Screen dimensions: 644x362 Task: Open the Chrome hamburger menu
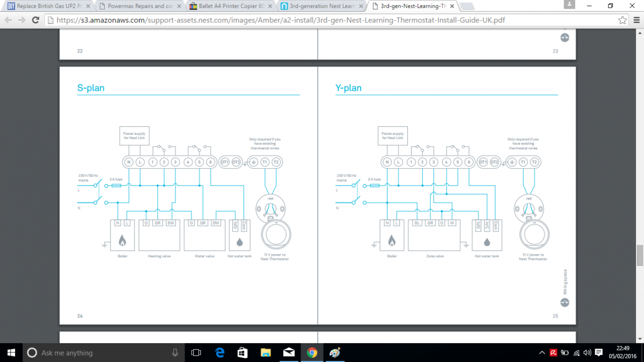pos(635,20)
